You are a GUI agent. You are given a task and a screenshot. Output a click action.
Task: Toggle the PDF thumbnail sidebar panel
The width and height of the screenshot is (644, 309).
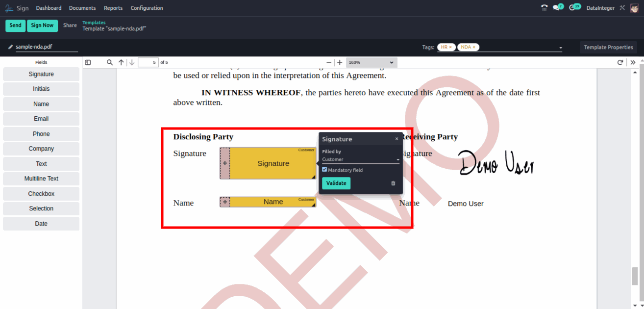point(88,62)
